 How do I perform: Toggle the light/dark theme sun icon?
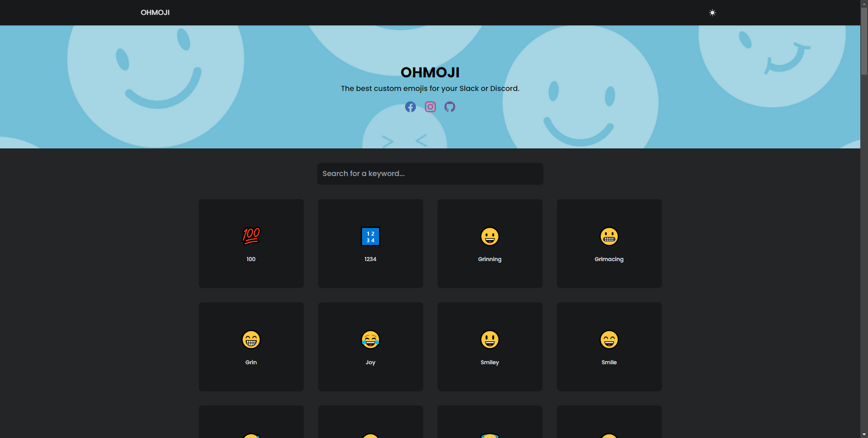712,13
